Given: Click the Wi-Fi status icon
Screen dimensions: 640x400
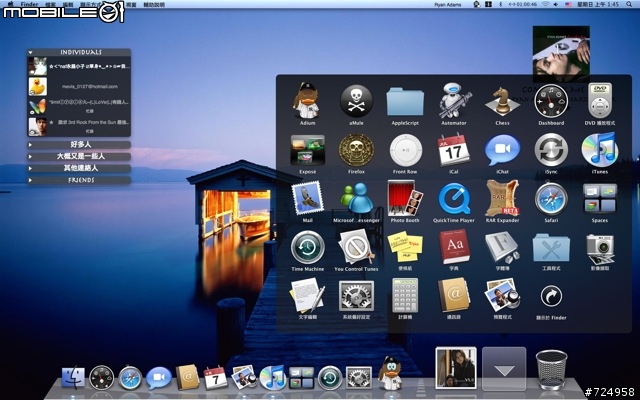Looking at the screenshot, I should (x=545, y=4).
